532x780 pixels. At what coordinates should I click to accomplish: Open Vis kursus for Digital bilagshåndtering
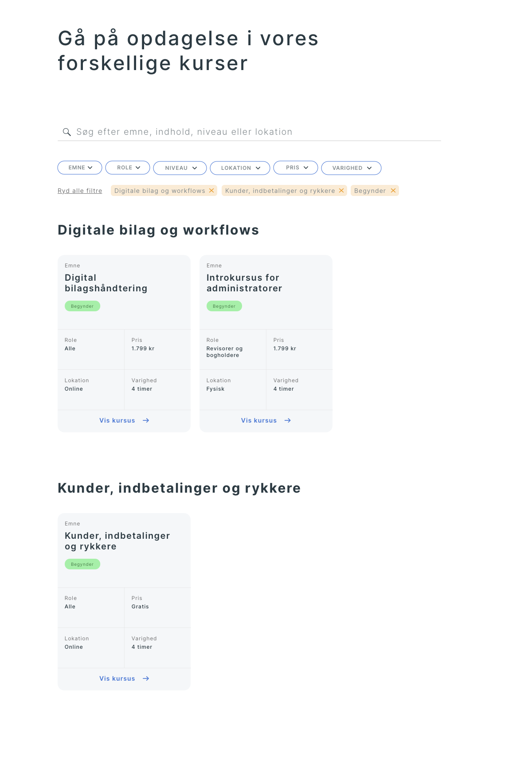124,420
